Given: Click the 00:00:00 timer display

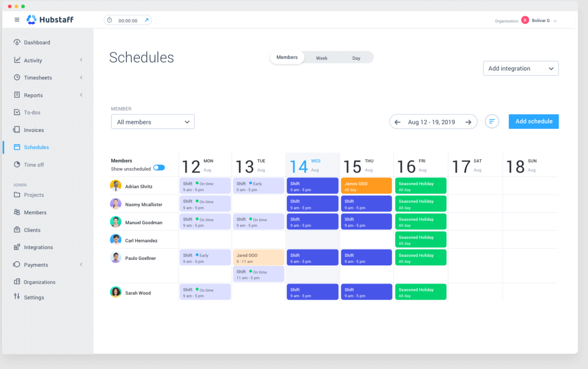Looking at the screenshot, I should pyautogui.click(x=128, y=20).
